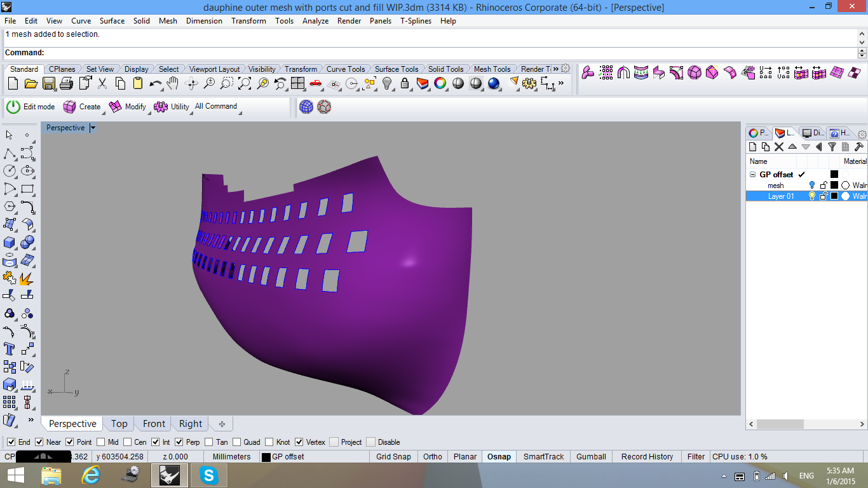Open the color wheel Object Properties icon
The height and width of the screenshot is (488, 868).
[440, 83]
